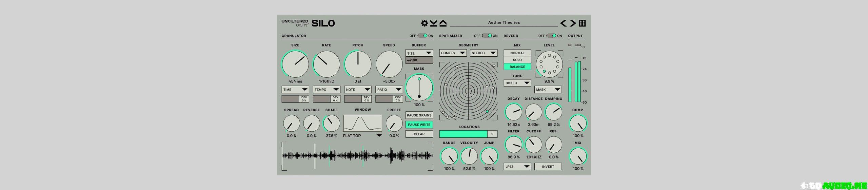Click the save preset down-arrow icon
The image size is (868, 190).
click(x=434, y=23)
